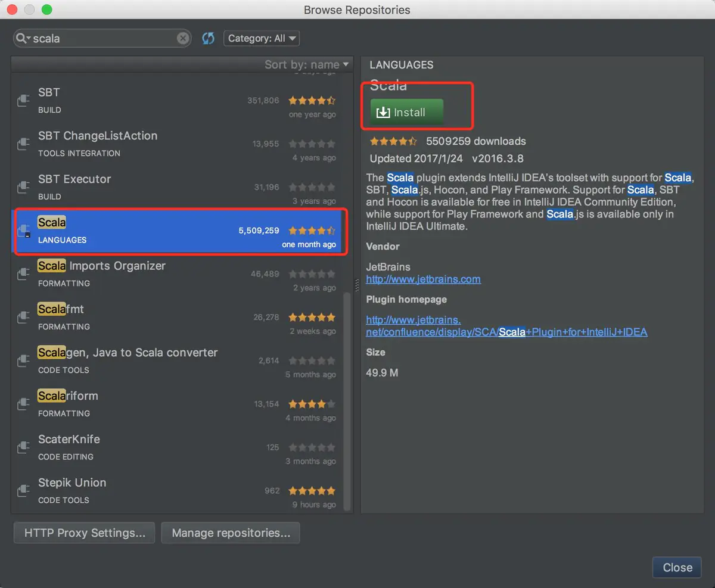Viewport: 715px width, 588px height.
Task: Open the jetbrains.com vendor link
Action: tap(423, 279)
